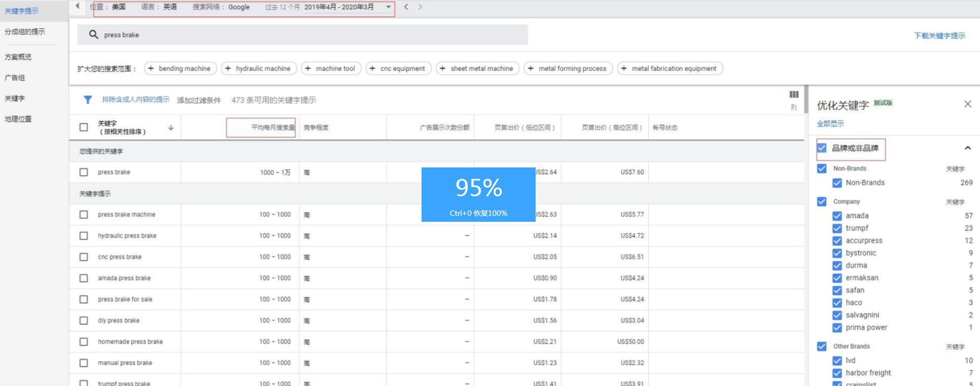Click add filter condition
Screen dimensions: 980x386
199,100
